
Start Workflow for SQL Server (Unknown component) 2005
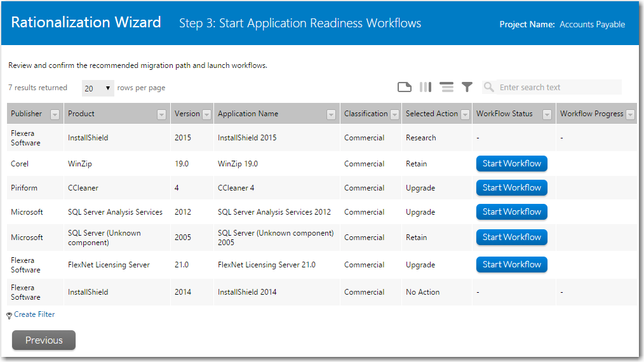point(512,238)
